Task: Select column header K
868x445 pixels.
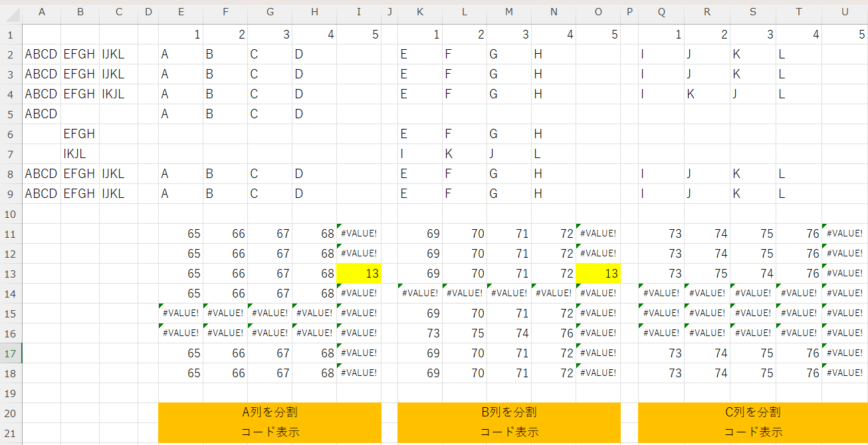Action: point(420,12)
